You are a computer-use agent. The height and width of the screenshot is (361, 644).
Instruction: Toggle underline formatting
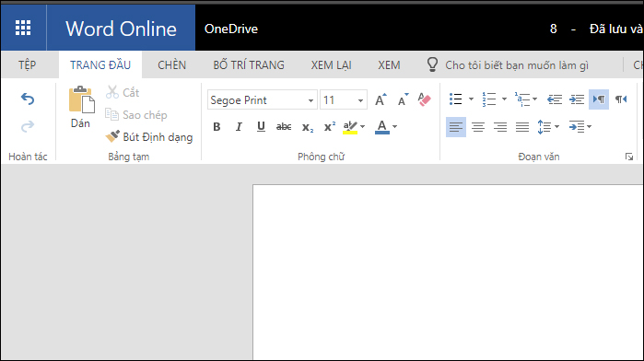pyautogui.click(x=261, y=127)
